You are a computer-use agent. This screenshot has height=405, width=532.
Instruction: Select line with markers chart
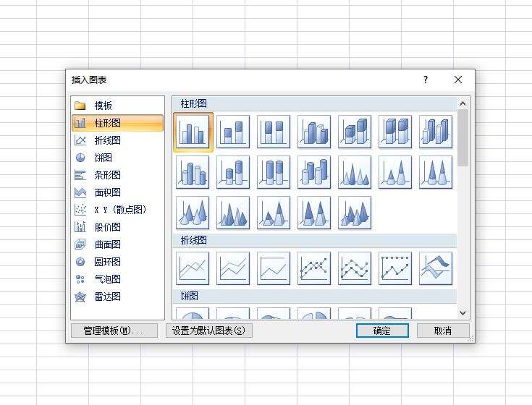pos(314,268)
